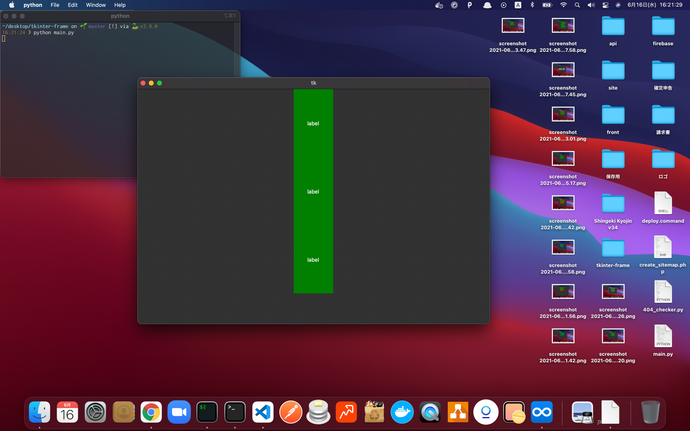Viewport: 690px width, 431px height.
Task: Select the firebase folder on desktop
Action: [663, 26]
